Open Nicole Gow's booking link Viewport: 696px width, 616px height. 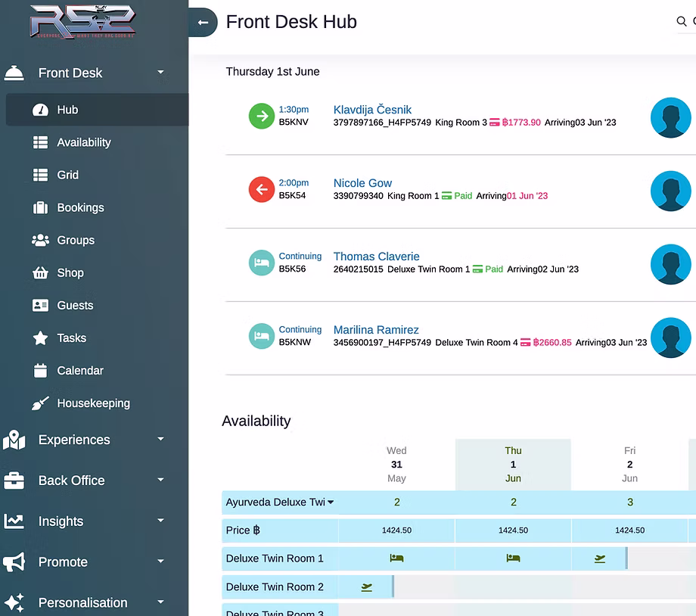(x=362, y=183)
